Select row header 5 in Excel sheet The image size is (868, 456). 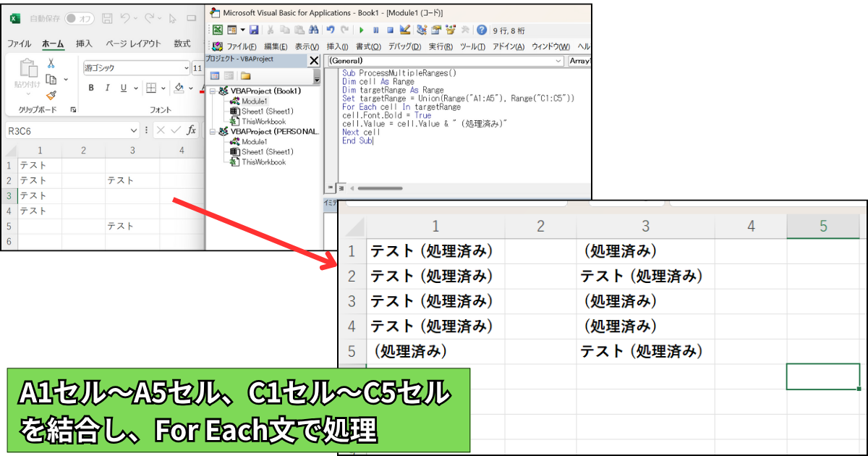click(9, 226)
